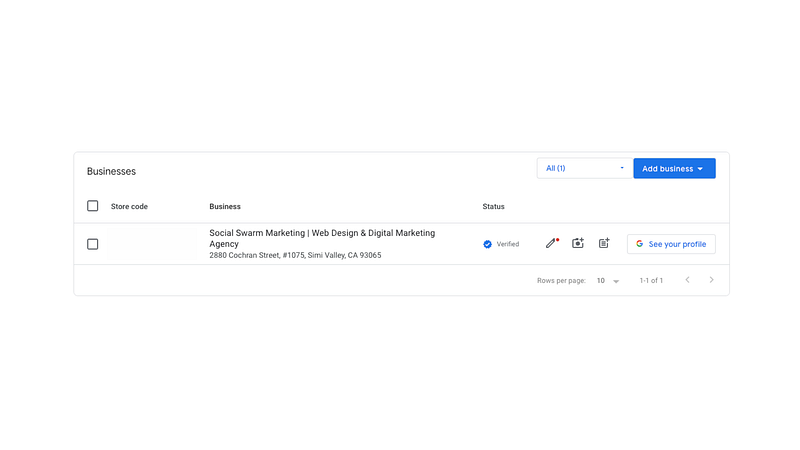Open Social Swarm Marketing business name

(322, 238)
